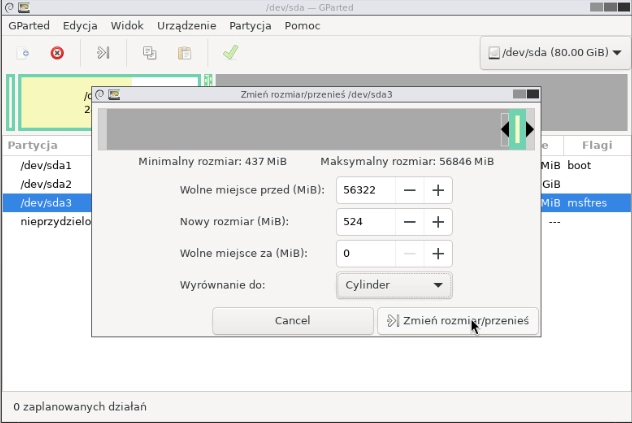Increase free space following with plus

[x=438, y=254]
